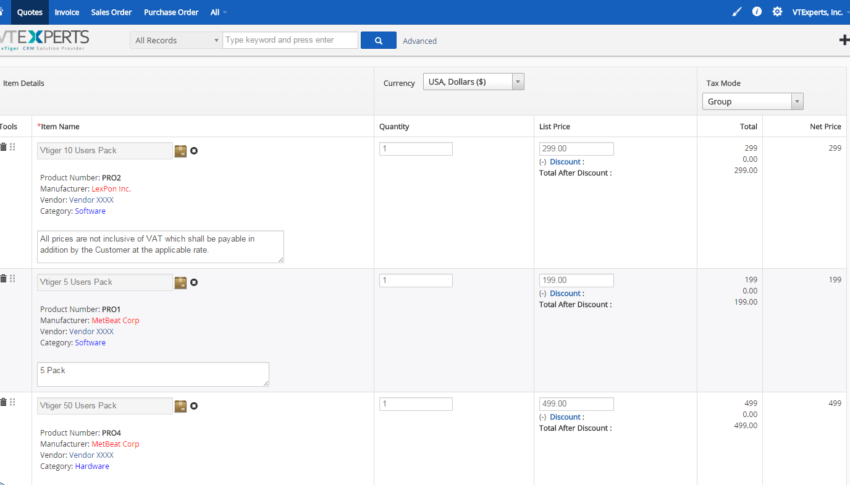Open Vendor XXXX link under PRO2
850x485 pixels.
point(91,199)
